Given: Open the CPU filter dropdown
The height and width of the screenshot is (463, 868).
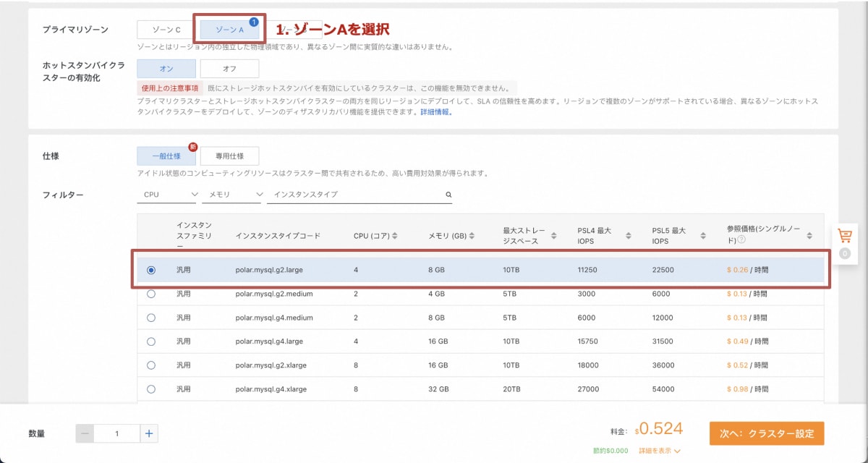Looking at the screenshot, I should coord(168,195).
